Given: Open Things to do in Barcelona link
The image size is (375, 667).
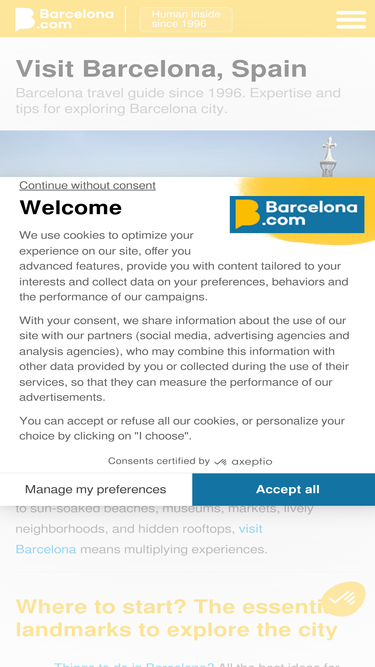Looking at the screenshot, I should 134,664.
